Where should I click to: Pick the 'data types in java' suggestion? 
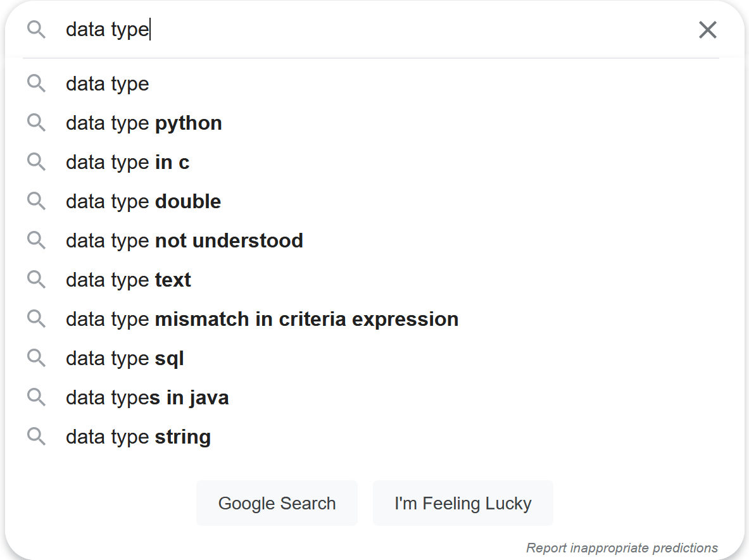(x=147, y=398)
